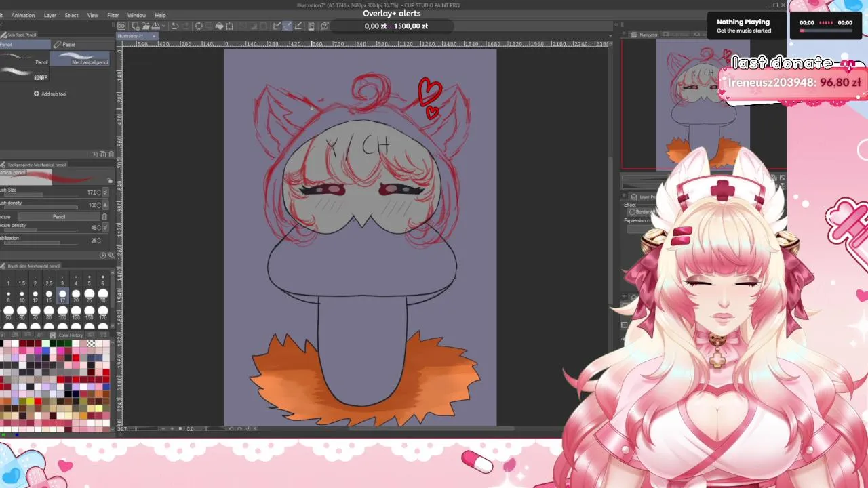Adjust the Brush density slider
Image resolution: width=868 pixels, height=488 pixels.
tap(41, 207)
